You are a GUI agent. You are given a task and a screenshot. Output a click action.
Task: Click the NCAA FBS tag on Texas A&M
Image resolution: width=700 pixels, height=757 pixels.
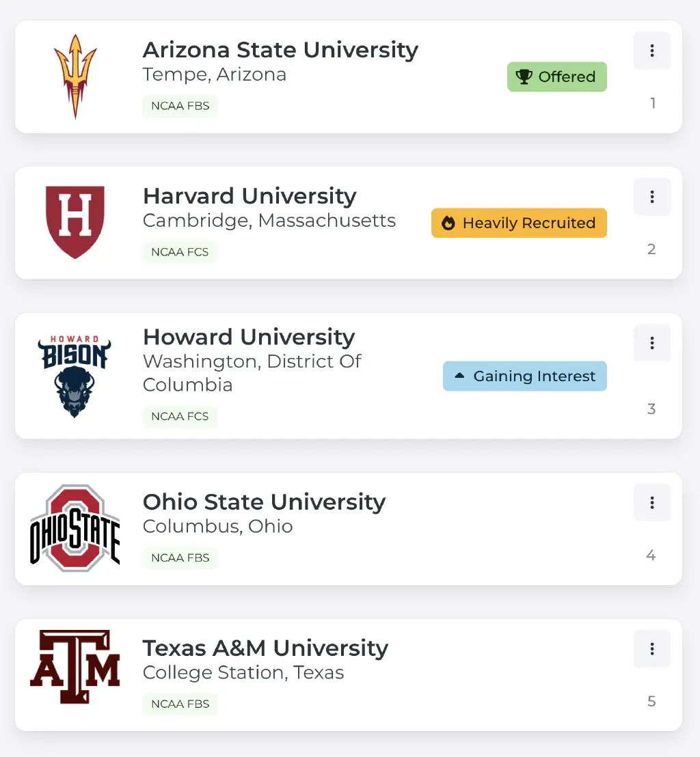click(x=180, y=704)
